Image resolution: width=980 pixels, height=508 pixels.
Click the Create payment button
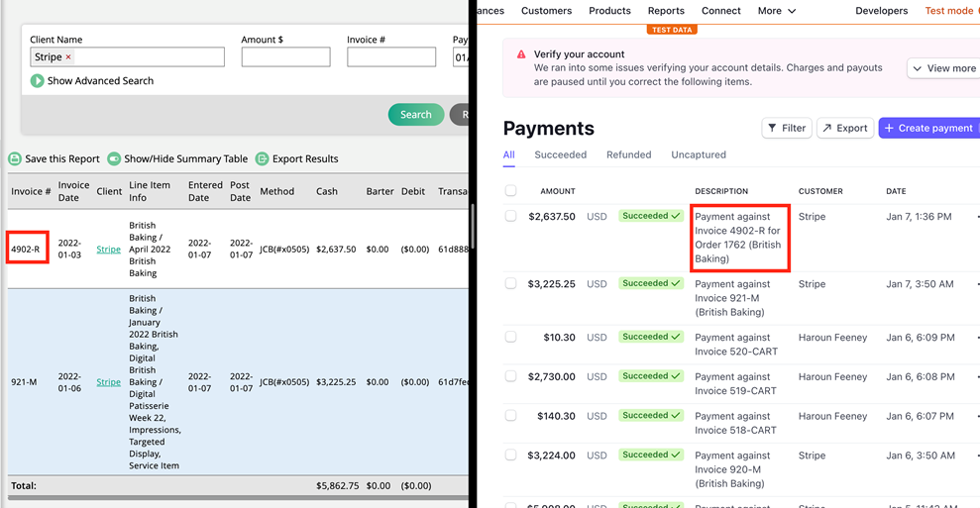point(927,128)
